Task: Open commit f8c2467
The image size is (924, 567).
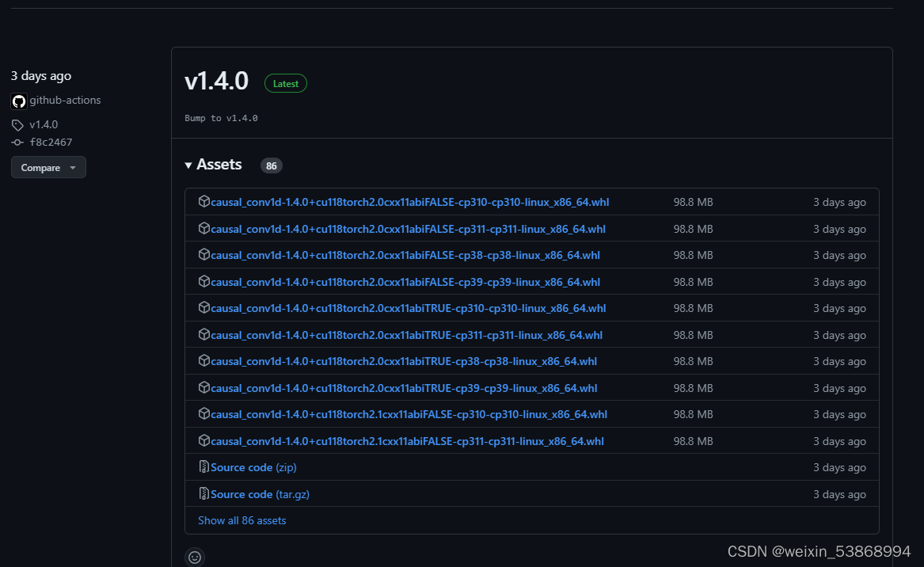Action: pyautogui.click(x=51, y=142)
